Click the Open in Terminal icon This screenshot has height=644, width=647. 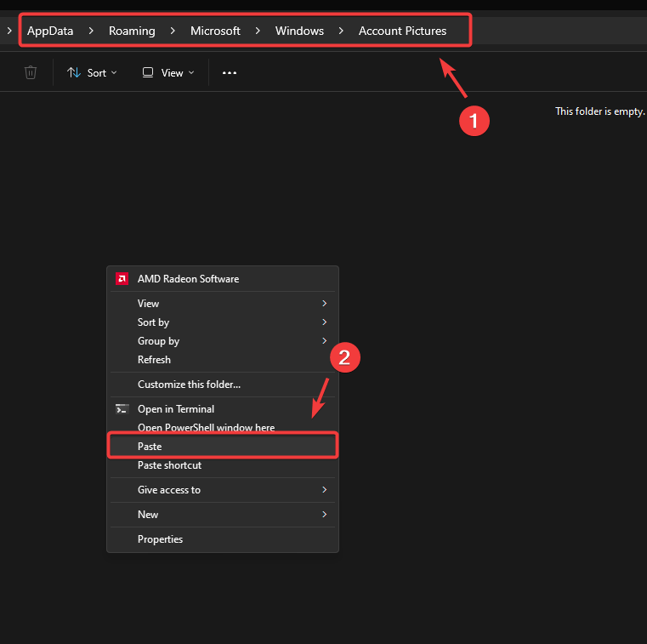(122, 409)
